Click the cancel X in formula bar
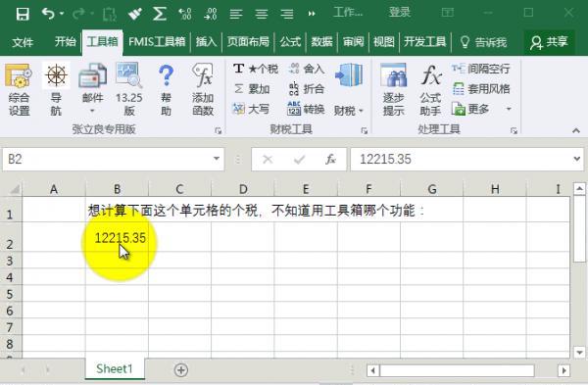588x385 pixels. (x=268, y=160)
